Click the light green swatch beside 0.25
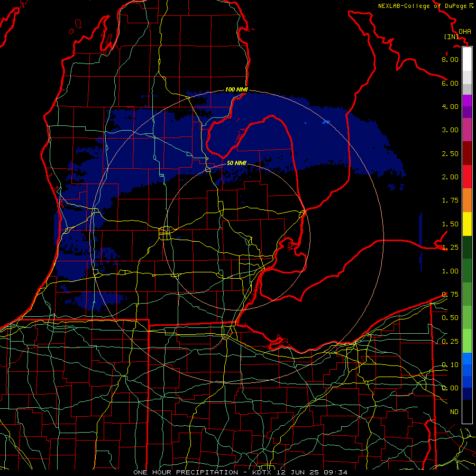This screenshot has width=476, height=476. 467,341
